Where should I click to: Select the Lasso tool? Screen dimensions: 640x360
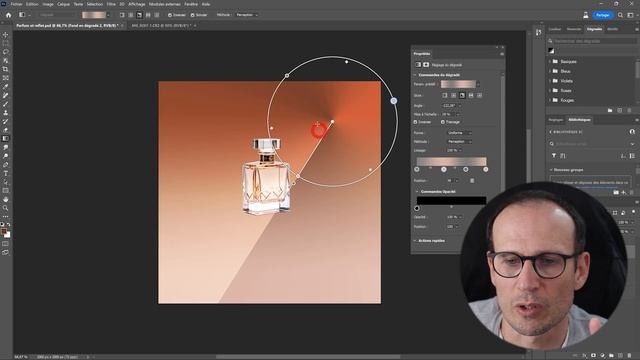tap(5, 52)
